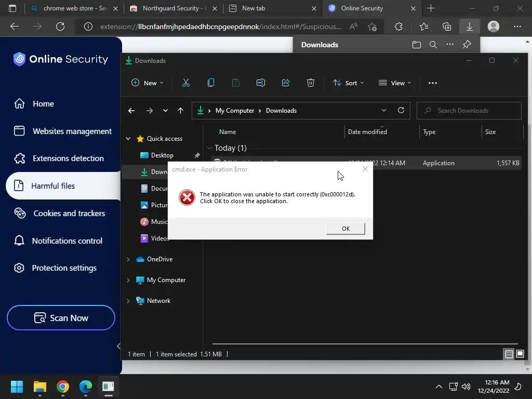Open the Sort dropdown
Screen dimensions: 532x399
349,83
